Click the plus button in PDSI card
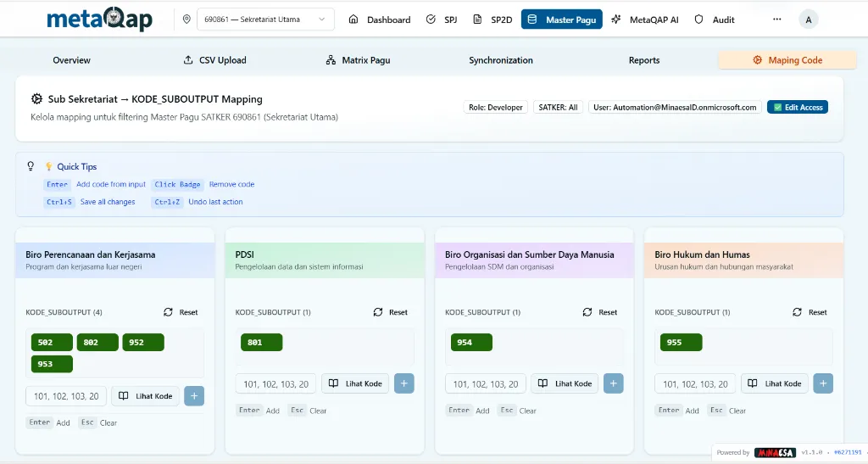This screenshot has height=464, width=868. (x=403, y=383)
